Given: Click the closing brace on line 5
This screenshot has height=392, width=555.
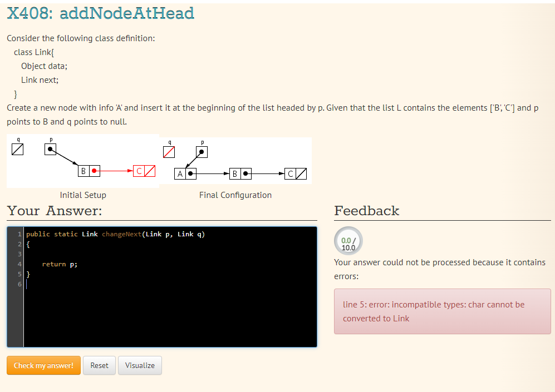Looking at the screenshot, I should pyautogui.click(x=29, y=274).
